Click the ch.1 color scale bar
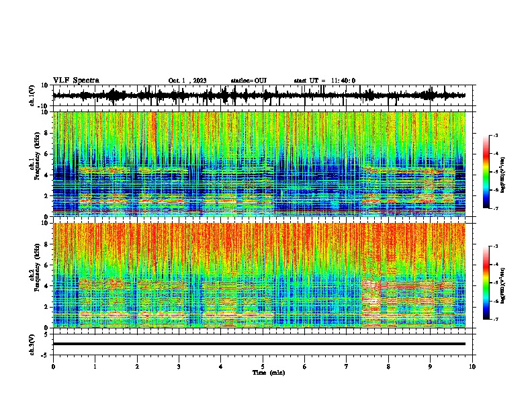The height and width of the screenshot is (411, 532). click(486, 171)
